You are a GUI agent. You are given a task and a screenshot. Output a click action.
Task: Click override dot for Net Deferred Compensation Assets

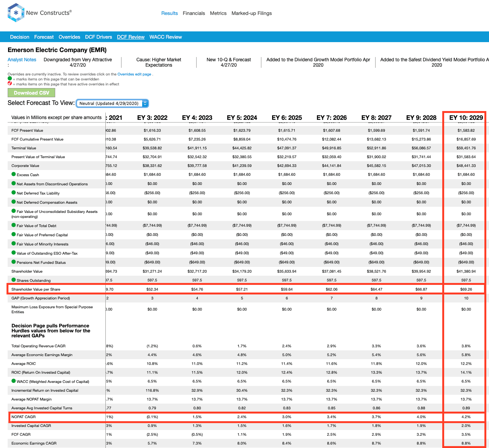point(14,202)
